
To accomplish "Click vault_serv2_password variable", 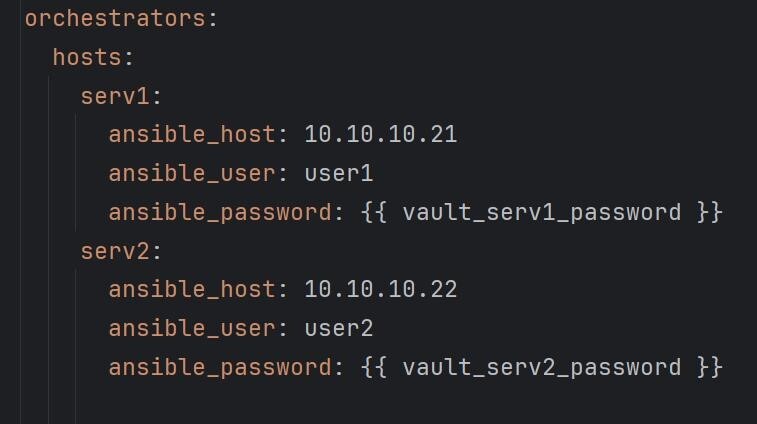I will [x=542, y=367].
